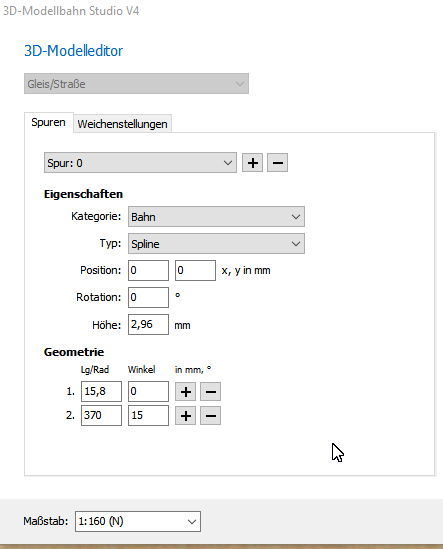Click the disabled Gleis/Straße combo box
443x549 pixels.
point(137,84)
